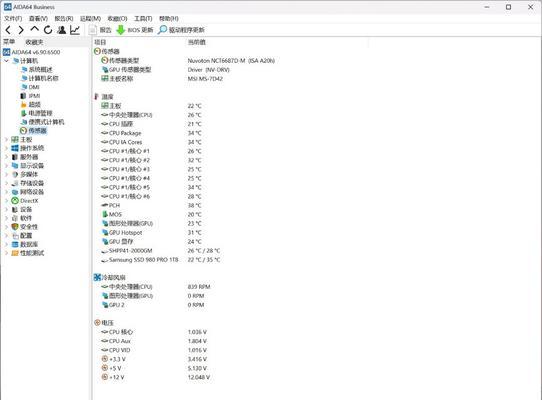Click the DirectX Xbox logo icon

pyautogui.click(x=15, y=201)
